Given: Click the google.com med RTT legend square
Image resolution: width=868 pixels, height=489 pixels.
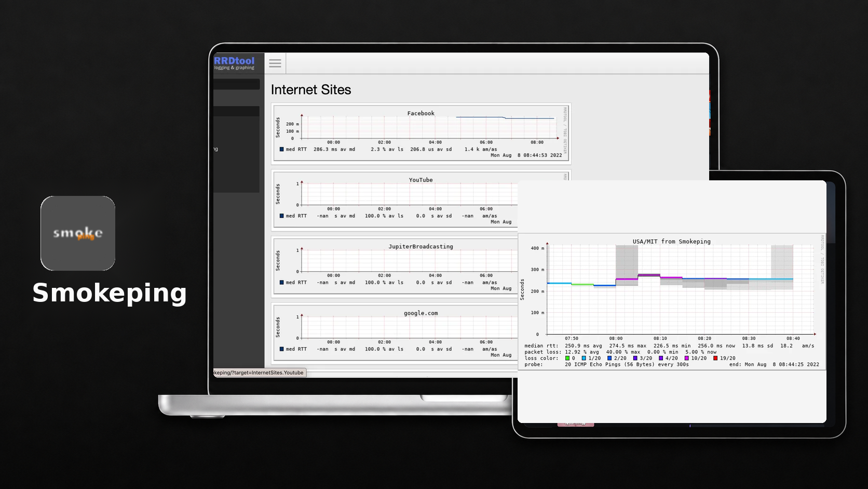Looking at the screenshot, I should click(x=282, y=349).
